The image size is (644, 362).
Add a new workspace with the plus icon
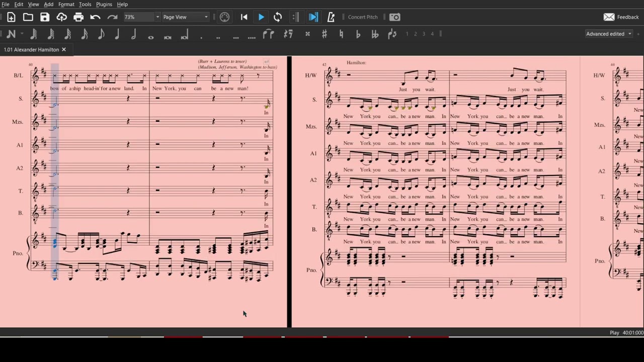tap(637, 34)
